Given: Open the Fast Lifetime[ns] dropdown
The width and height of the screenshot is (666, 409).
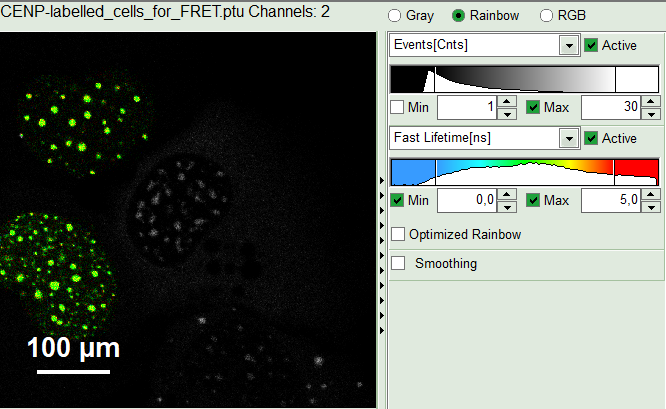Looking at the screenshot, I should tap(569, 138).
